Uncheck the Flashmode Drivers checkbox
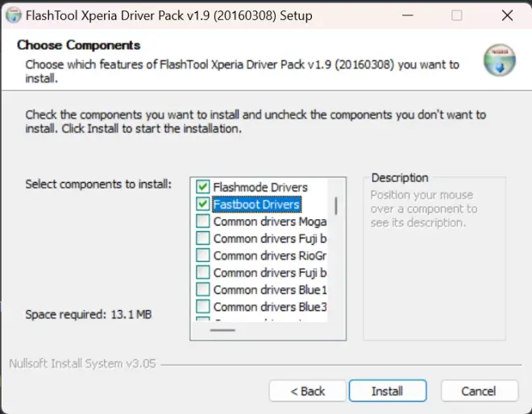The width and height of the screenshot is (532, 414). click(203, 187)
